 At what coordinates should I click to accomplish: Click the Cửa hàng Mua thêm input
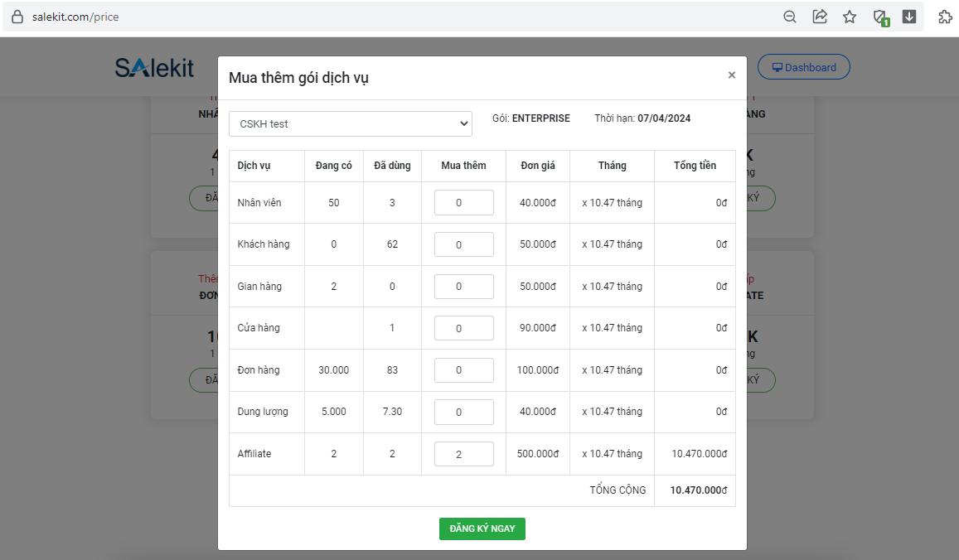(463, 328)
